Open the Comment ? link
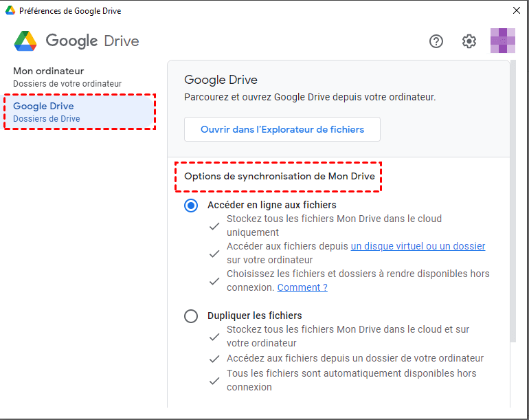This screenshot has width=529, height=420. tap(302, 287)
